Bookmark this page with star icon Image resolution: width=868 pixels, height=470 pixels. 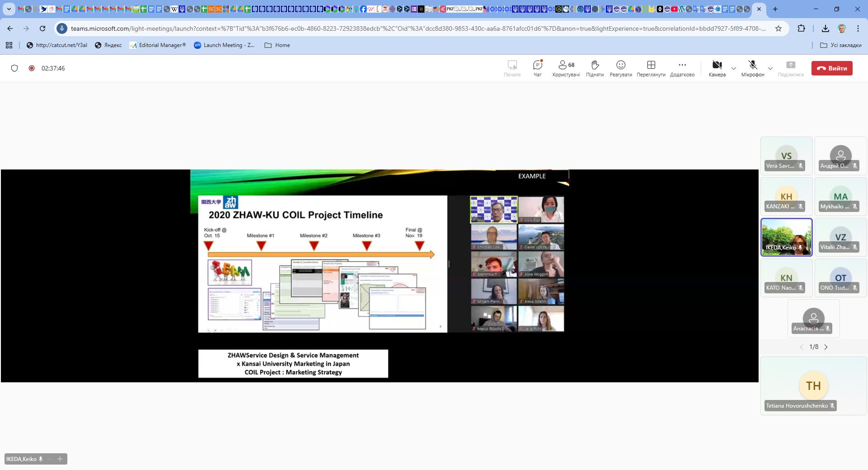tap(778, 28)
